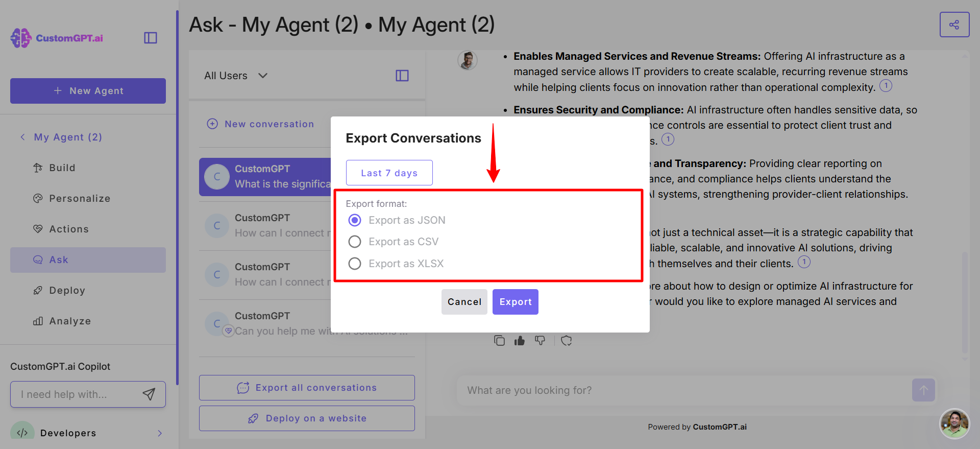
Task: Click the Developers code icon
Action: coord(22,432)
